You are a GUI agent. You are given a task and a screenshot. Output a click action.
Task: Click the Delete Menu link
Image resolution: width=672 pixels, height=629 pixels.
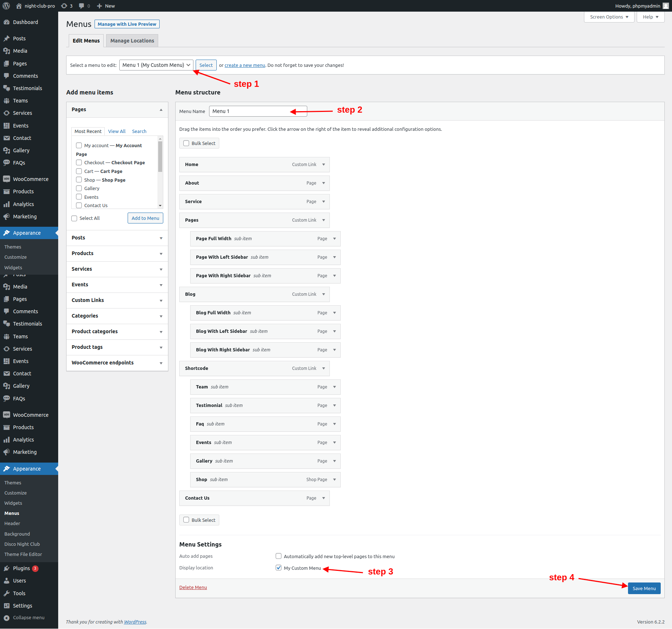tap(193, 587)
